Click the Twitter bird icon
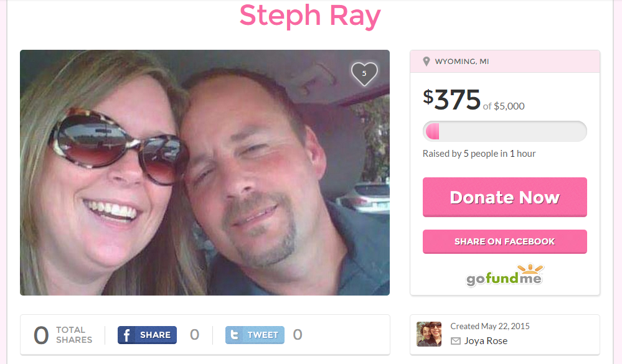 [x=235, y=335]
